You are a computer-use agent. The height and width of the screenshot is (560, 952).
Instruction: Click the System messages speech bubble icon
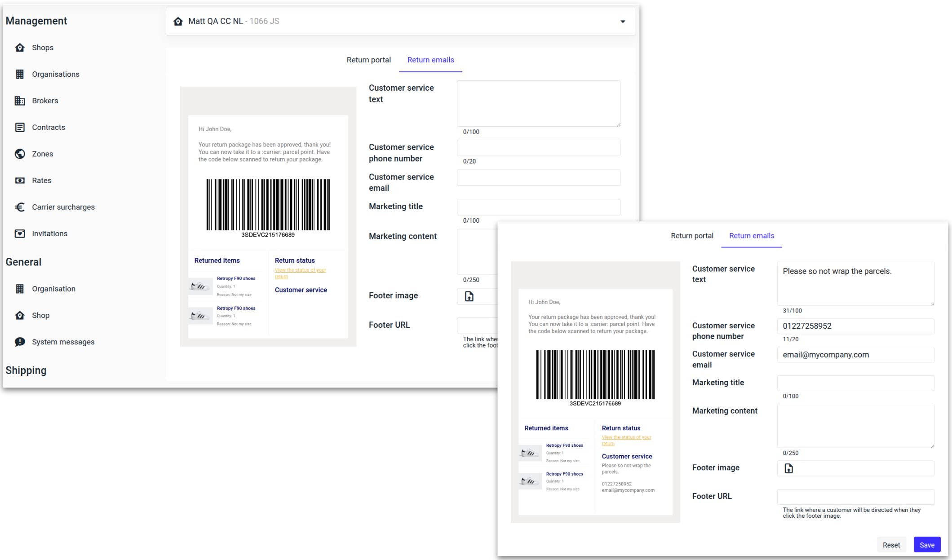[20, 342]
